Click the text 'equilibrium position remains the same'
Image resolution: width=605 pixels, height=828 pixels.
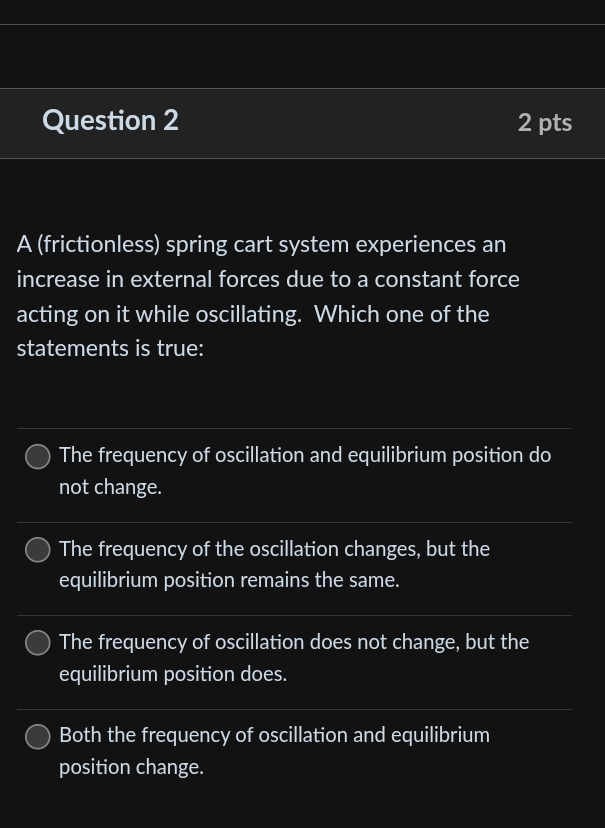click(x=227, y=580)
